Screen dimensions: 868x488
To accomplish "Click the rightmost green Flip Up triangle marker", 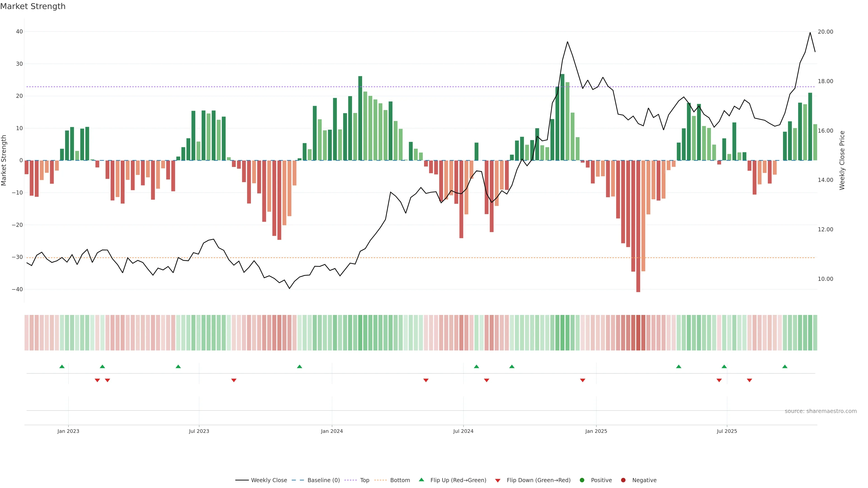I will 785,366.
